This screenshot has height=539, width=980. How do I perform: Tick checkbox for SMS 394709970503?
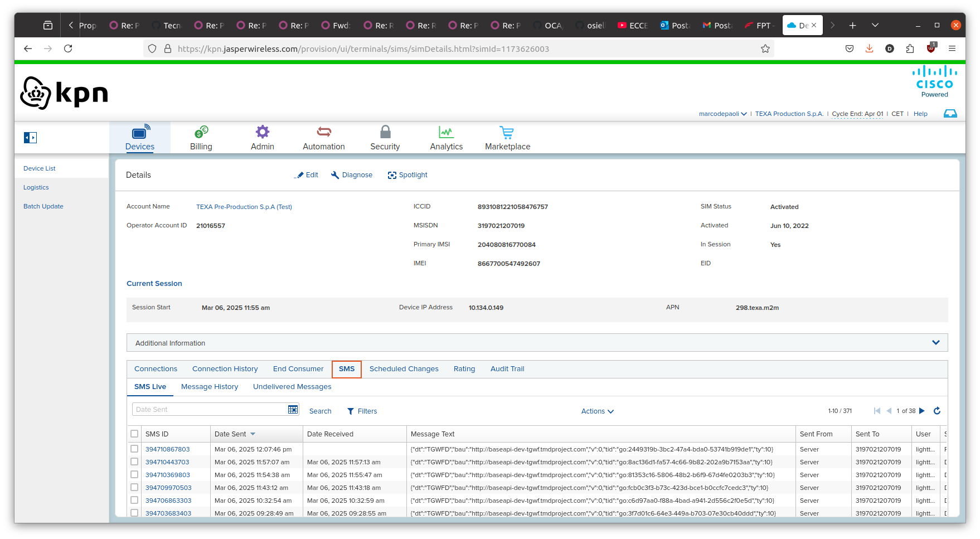(x=134, y=487)
